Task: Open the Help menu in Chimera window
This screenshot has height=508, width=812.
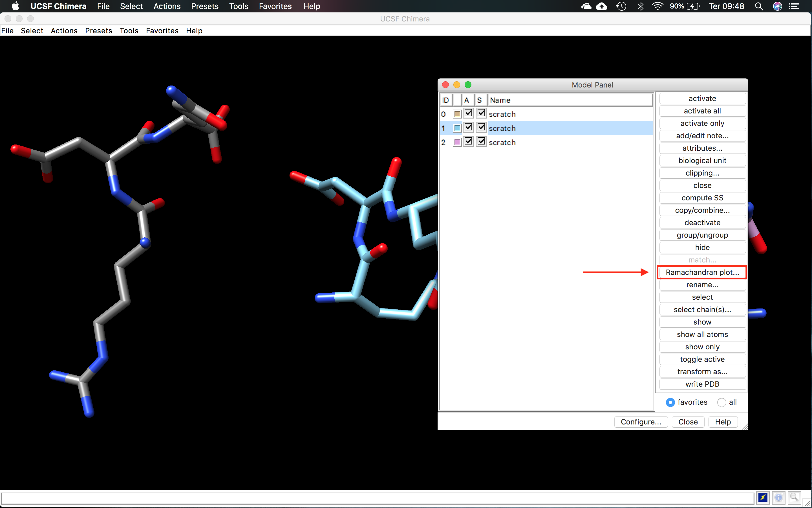Action: (194, 30)
